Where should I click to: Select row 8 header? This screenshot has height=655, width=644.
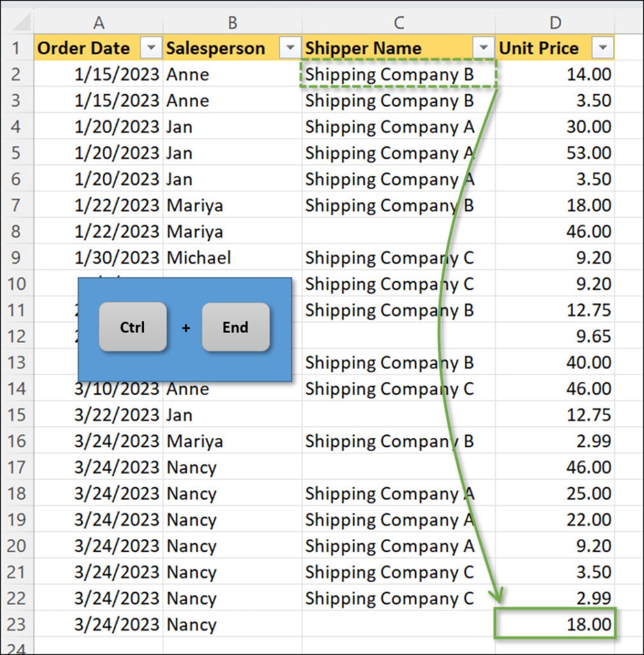(x=17, y=231)
